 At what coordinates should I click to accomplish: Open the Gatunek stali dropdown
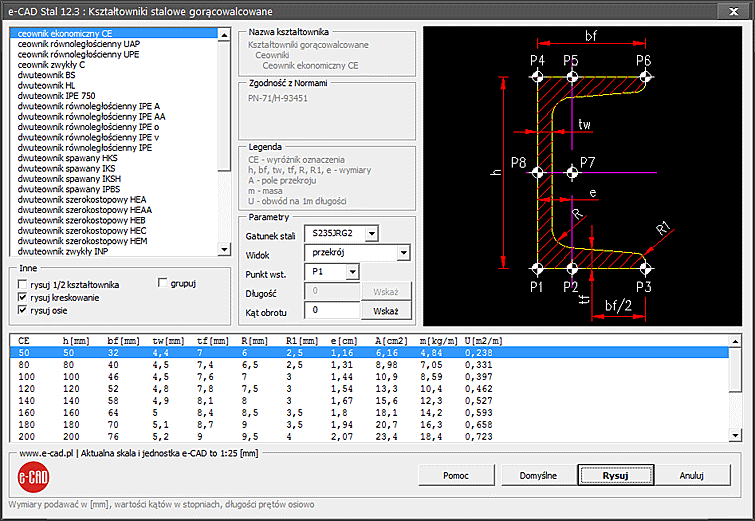pos(371,234)
